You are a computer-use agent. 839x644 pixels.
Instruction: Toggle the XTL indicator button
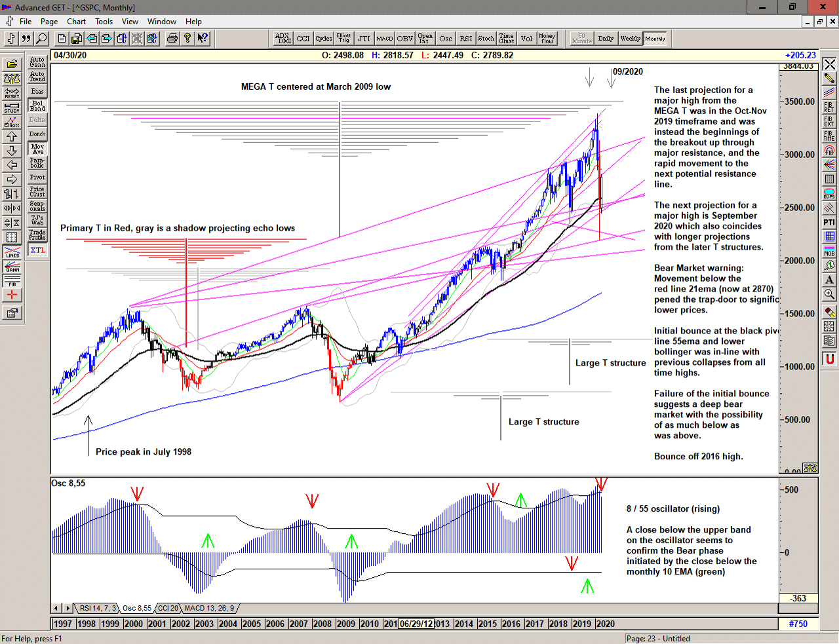point(37,250)
